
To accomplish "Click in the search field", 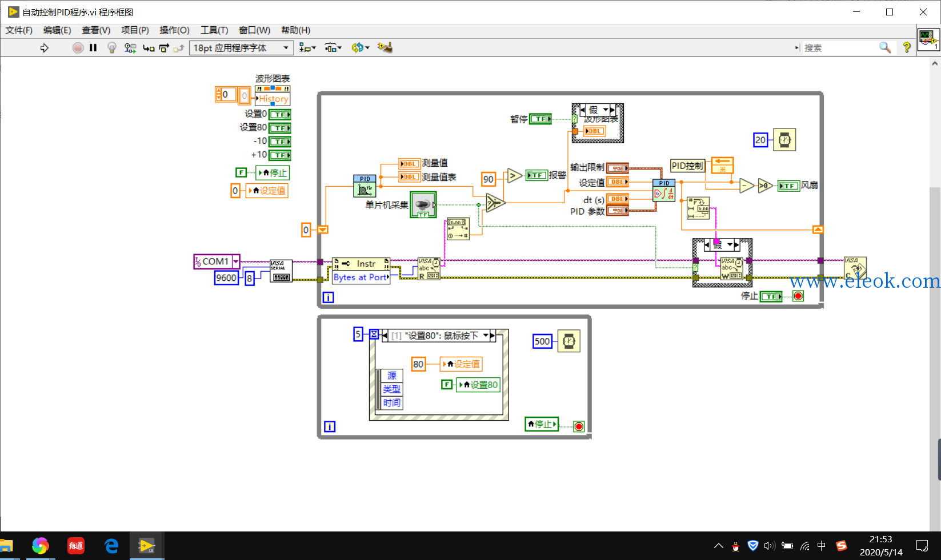I will pos(840,48).
